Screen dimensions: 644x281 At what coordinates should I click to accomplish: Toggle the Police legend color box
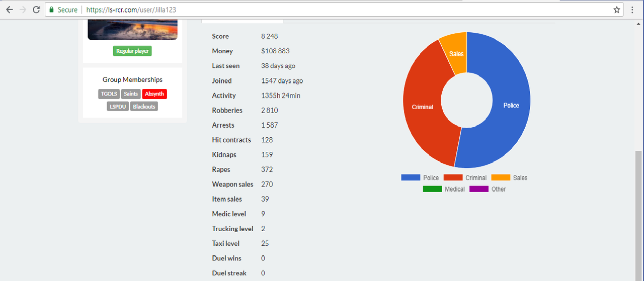coord(411,177)
